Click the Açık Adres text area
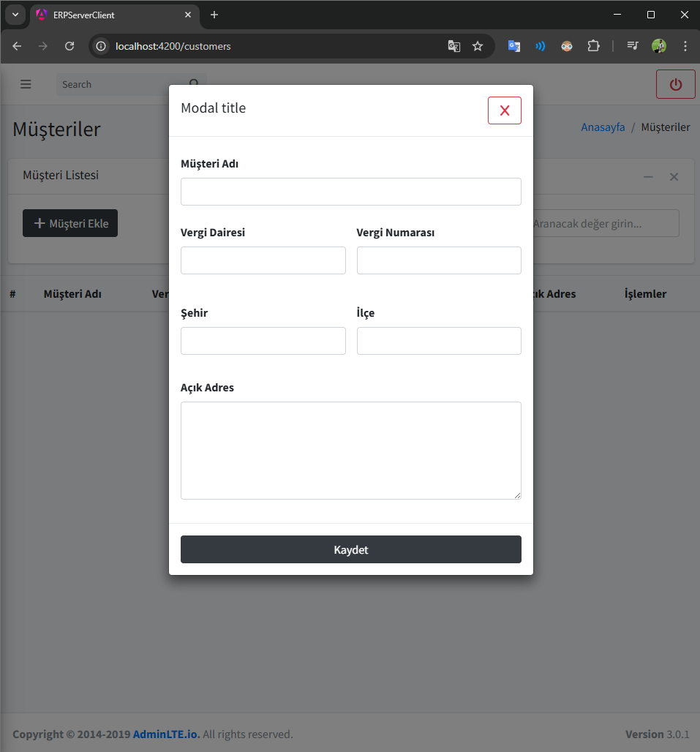Screen dimensions: 700x752 pyautogui.click(x=350, y=450)
